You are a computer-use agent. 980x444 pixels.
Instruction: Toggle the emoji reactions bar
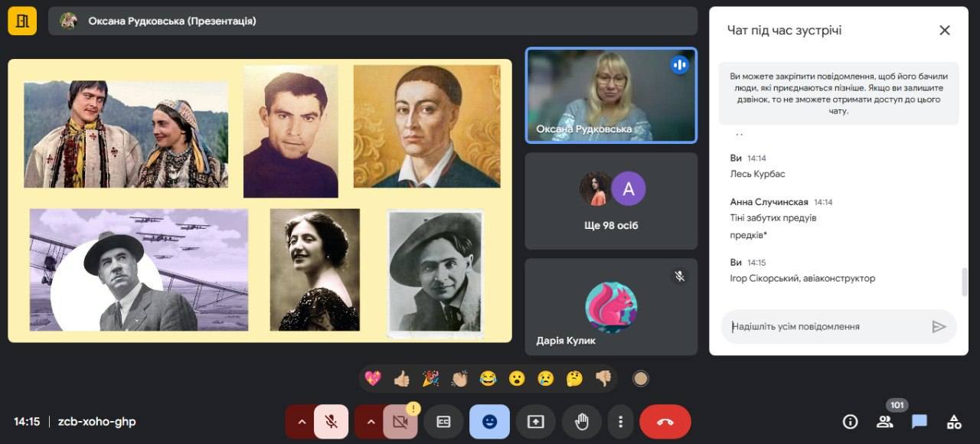pyautogui.click(x=489, y=422)
